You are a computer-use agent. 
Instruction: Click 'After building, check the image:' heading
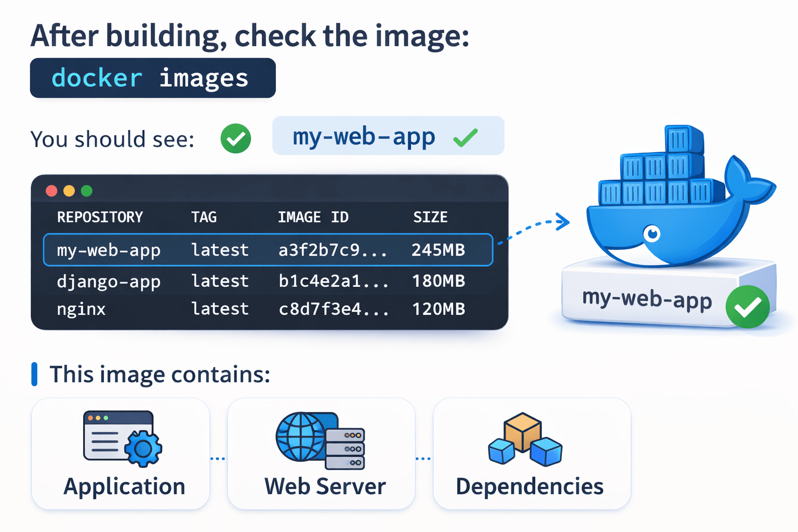pyautogui.click(x=250, y=36)
